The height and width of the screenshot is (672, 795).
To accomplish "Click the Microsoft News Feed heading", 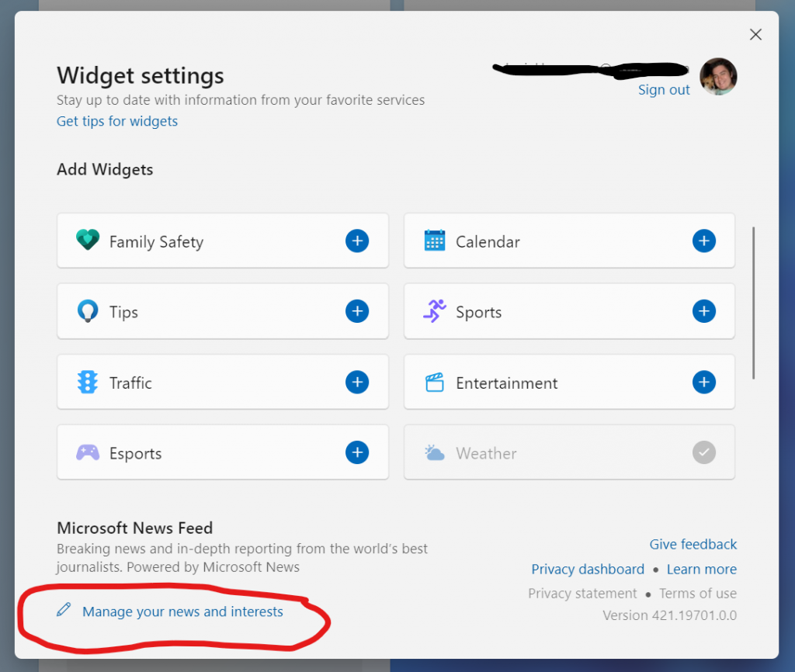I will pyautogui.click(x=135, y=528).
